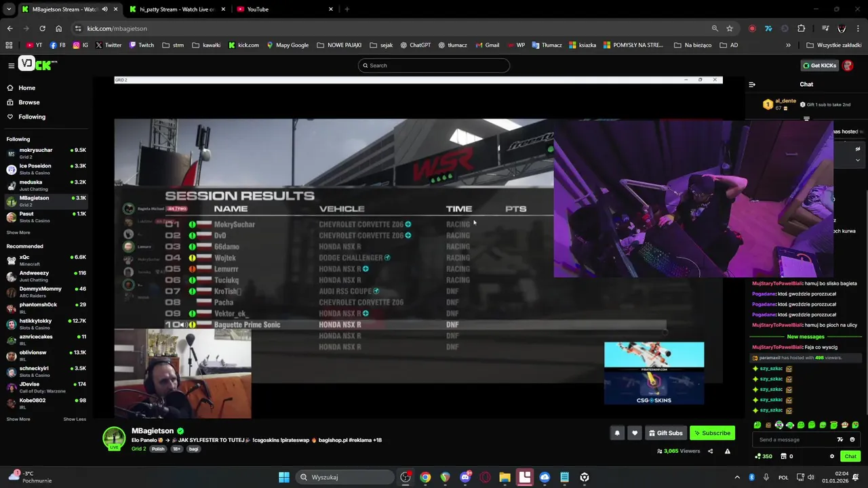Screen dimensions: 868x488
Task: Open Grid 2 category link under title
Action: click(x=138, y=449)
